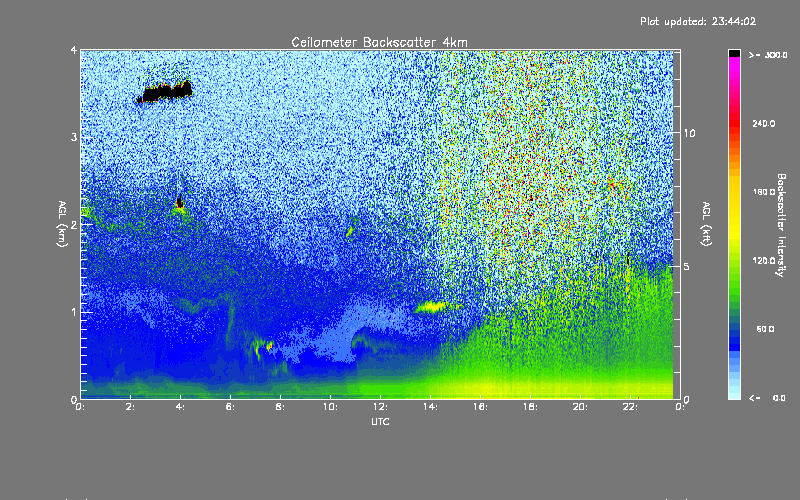Click the black cloud blob near 3.5 km
Screen dimensions: 800x500
pyautogui.click(x=165, y=92)
